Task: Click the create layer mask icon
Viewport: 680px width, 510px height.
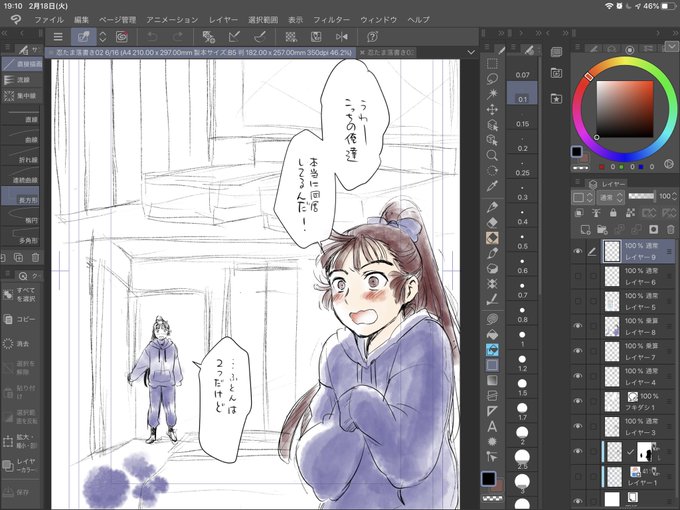Action: point(654,229)
